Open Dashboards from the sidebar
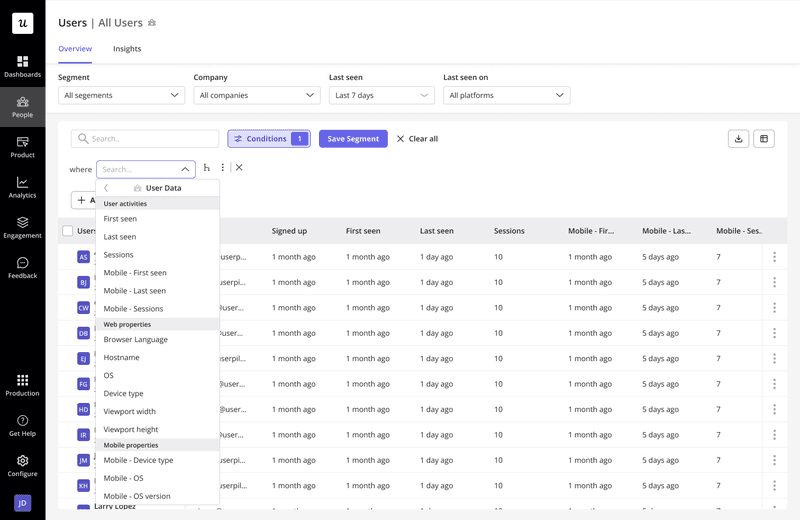The height and width of the screenshot is (520, 800). click(x=22, y=66)
